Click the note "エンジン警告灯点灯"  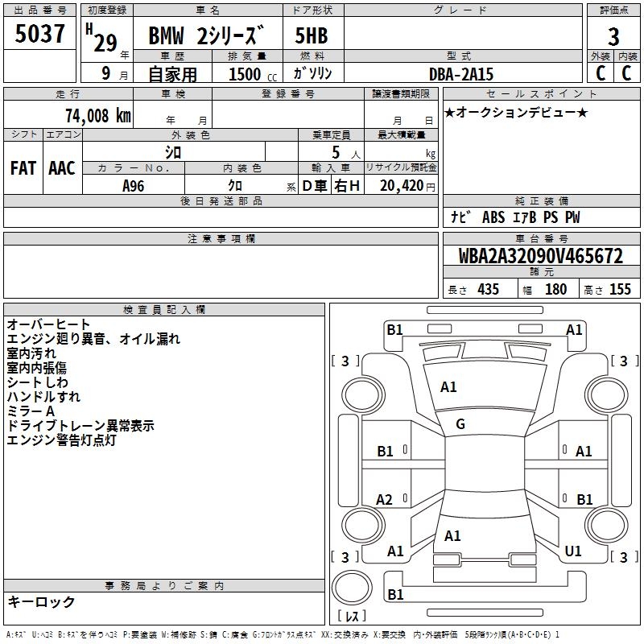[62, 440]
